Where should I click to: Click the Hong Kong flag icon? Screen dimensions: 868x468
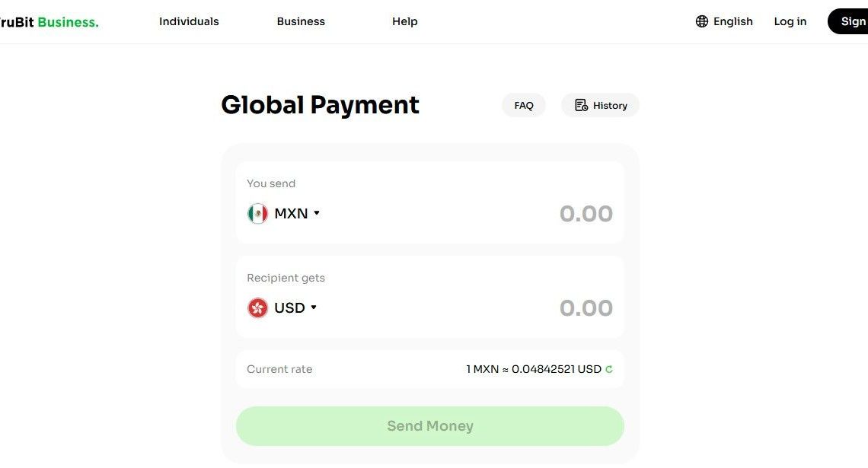pos(257,307)
